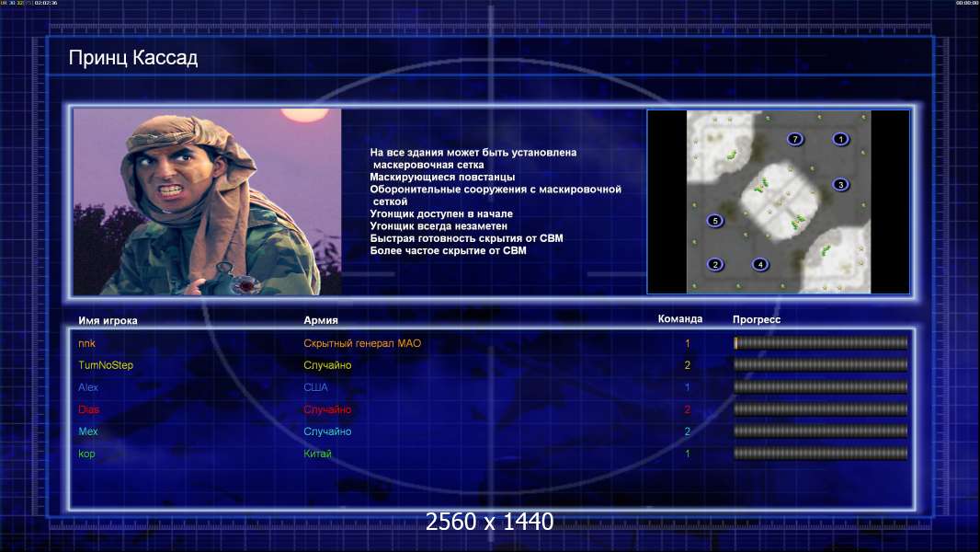Click the 'Имя игрока' column header

[x=108, y=321]
